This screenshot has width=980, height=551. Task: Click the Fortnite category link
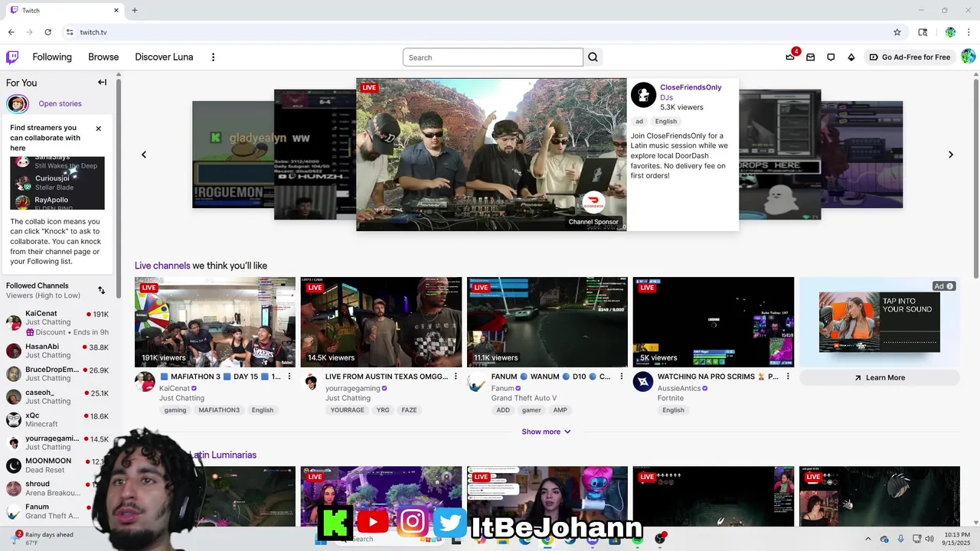tap(671, 398)
